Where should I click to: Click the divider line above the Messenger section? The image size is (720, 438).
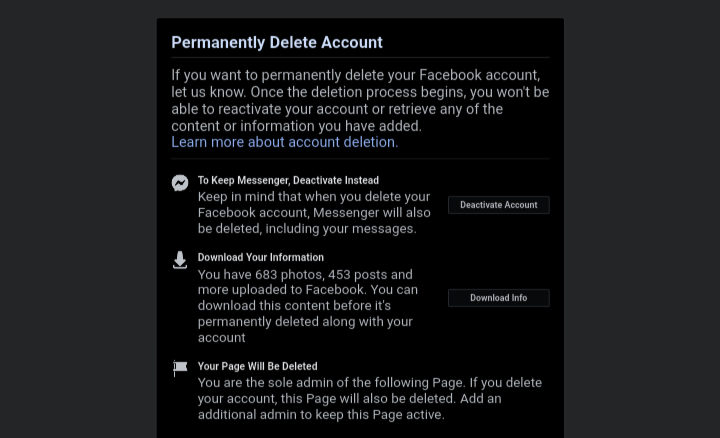(360, 158)
